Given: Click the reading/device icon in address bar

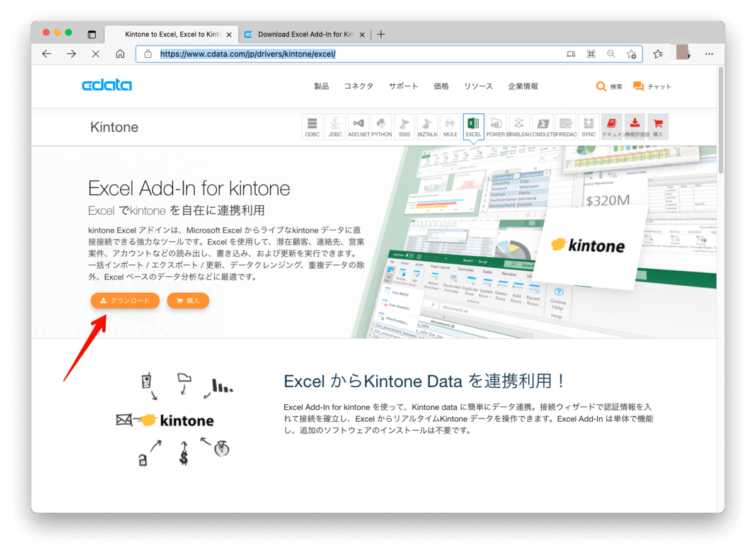Looking at the screenshot, I should (x=571, y=54).
